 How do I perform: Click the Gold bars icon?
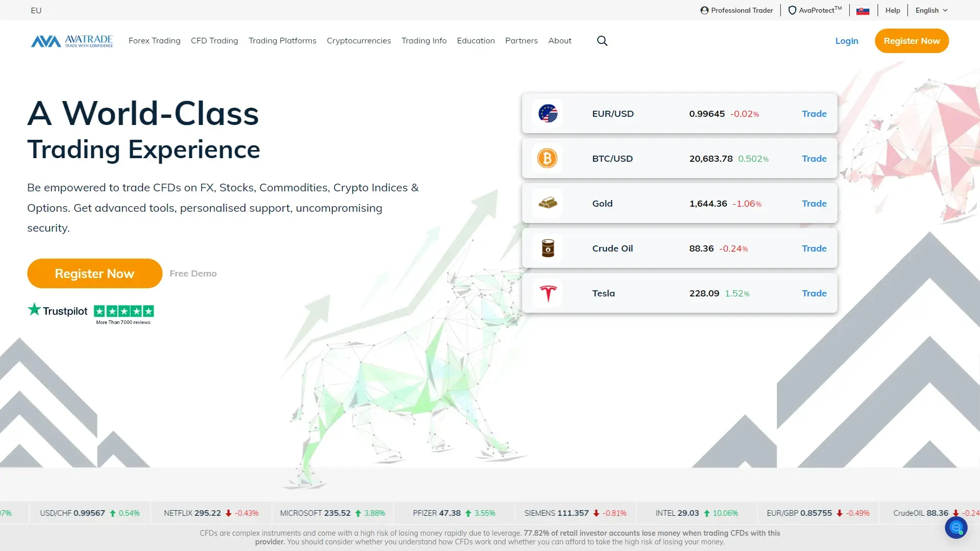548,203
